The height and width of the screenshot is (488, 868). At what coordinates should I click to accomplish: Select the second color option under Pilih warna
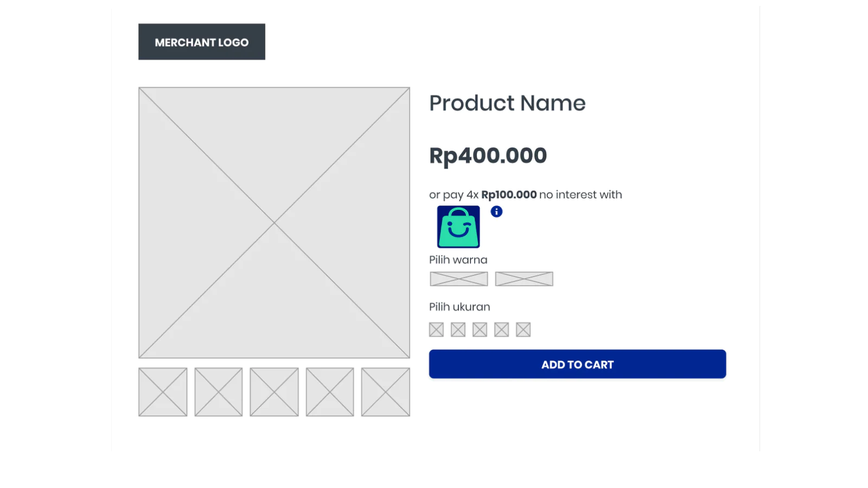tap(524, 279)
